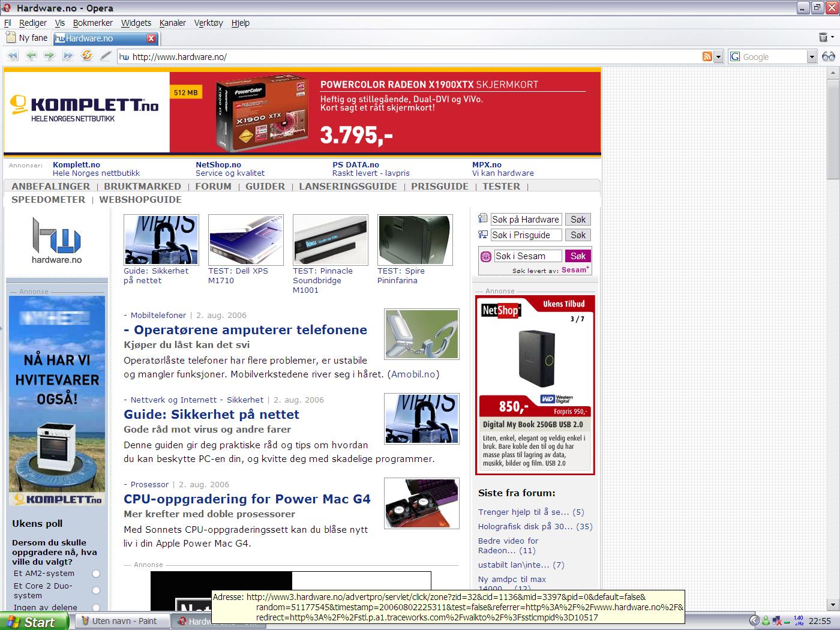Open the Fil menu
The image size is (840, 630).
click(8, 23)
